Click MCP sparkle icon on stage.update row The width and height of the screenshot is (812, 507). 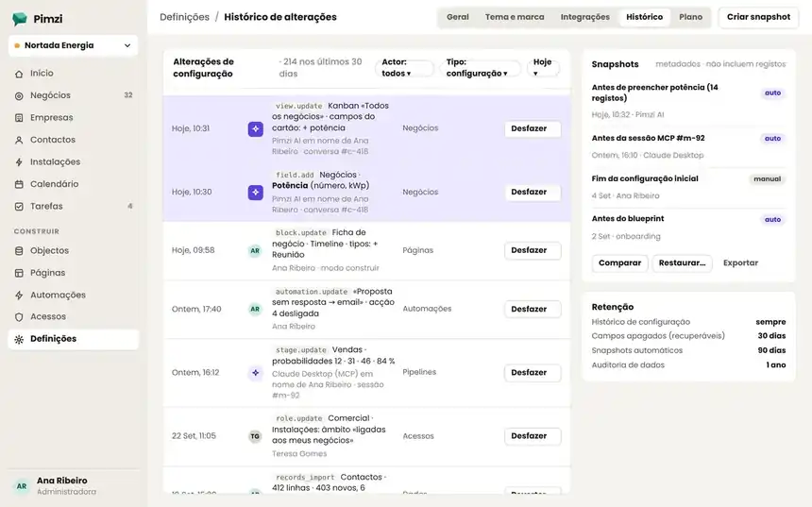[255, 373]
